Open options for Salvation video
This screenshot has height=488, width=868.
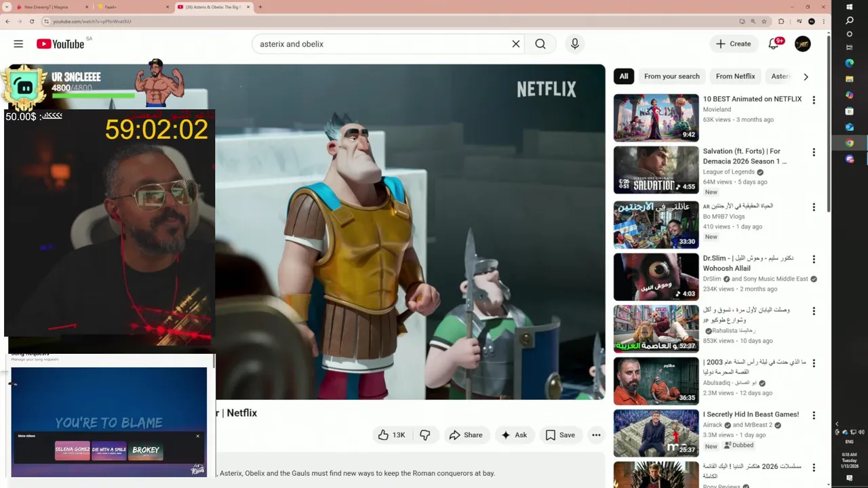click(x=814, y=152)
